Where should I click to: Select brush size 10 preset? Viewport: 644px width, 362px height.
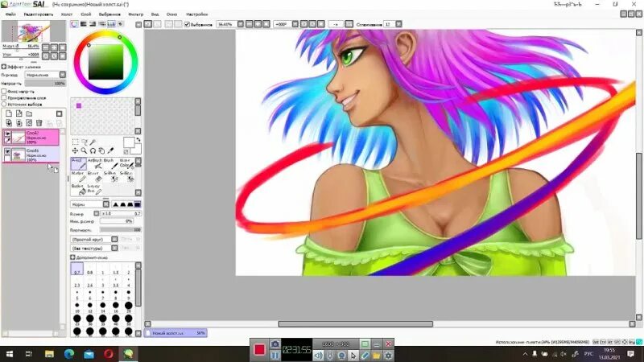coord(76,308)
